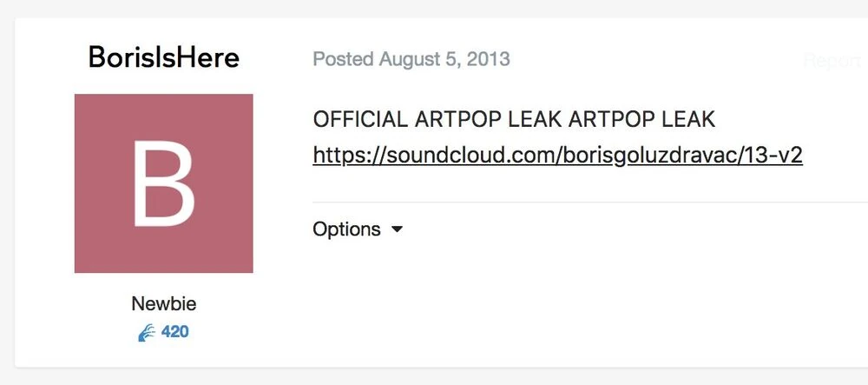
Task: Open the BorisIsHere username profile
Action: coord(164,57)
